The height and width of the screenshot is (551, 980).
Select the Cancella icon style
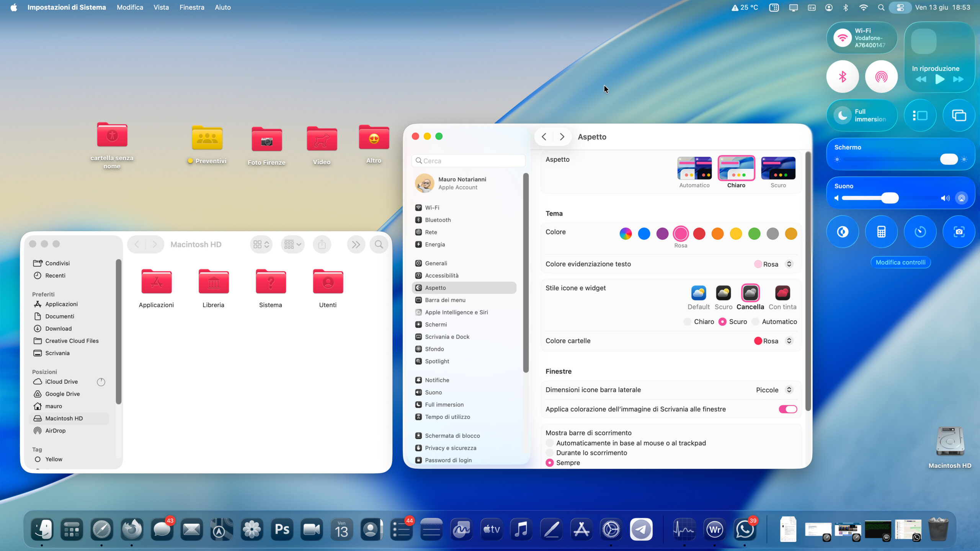pos(750,293)
